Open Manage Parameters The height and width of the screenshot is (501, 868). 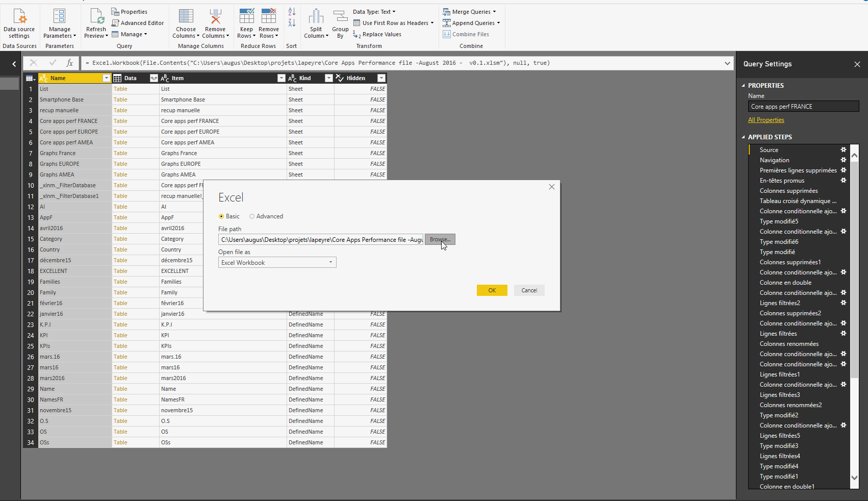pos(60,23)
